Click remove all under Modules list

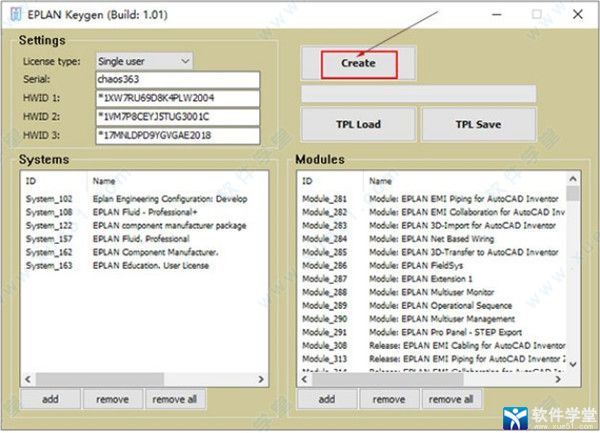click(x=451, y=399)
